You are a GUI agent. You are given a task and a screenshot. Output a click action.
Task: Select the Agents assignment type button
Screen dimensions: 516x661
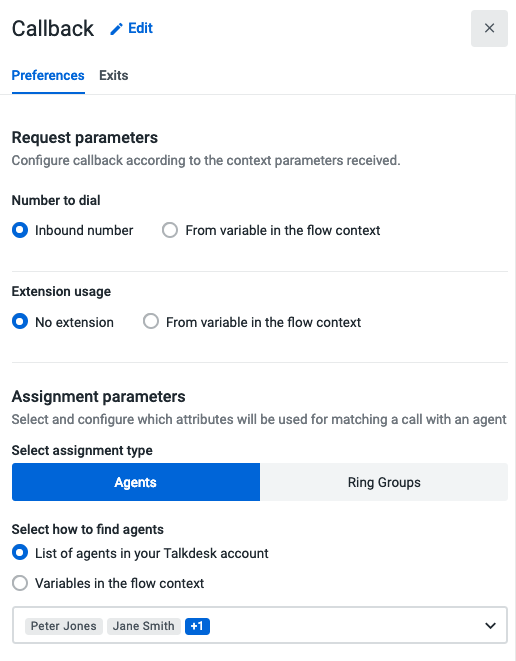point(136,482)
